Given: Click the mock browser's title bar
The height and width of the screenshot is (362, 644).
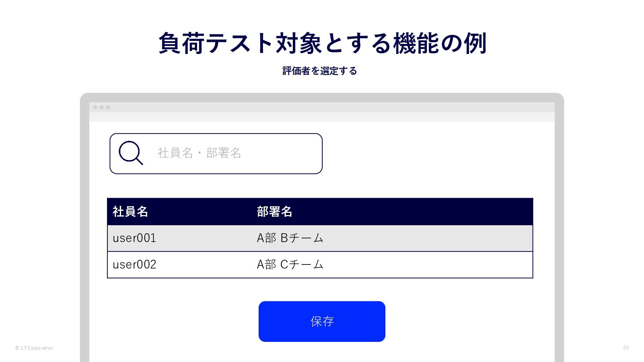Looking at the screenshot, I should click(x=322, y=107).
